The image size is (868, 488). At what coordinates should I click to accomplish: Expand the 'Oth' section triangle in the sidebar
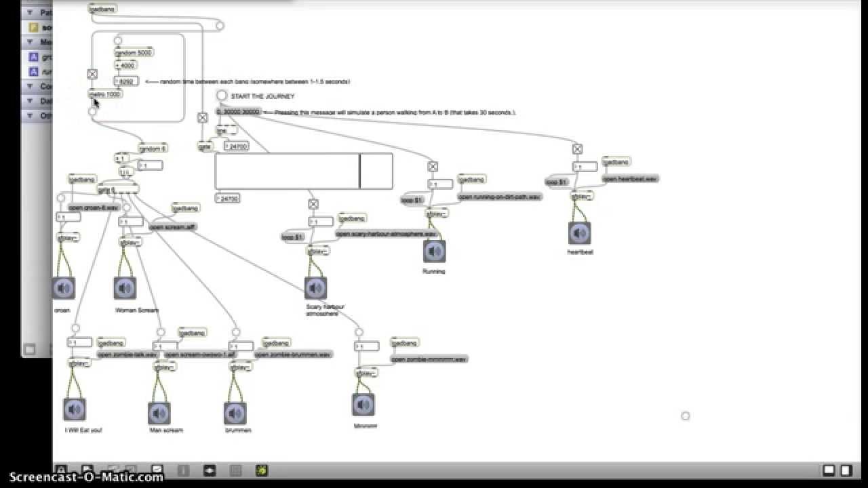pos(31,115)
